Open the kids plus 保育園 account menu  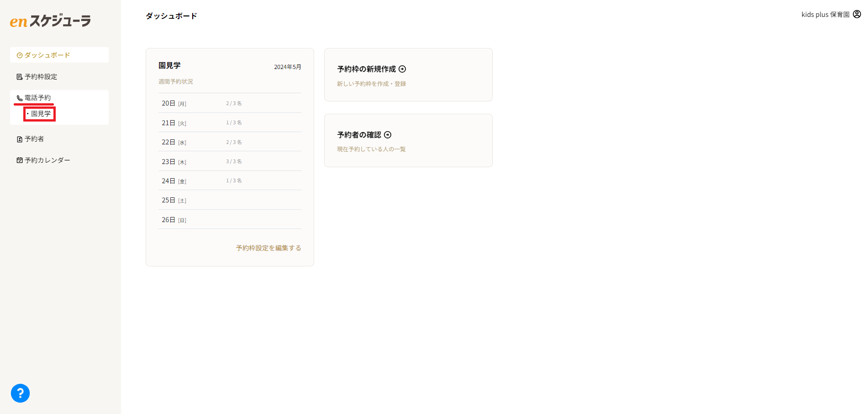pyautogui.click(x=825, y=15)
